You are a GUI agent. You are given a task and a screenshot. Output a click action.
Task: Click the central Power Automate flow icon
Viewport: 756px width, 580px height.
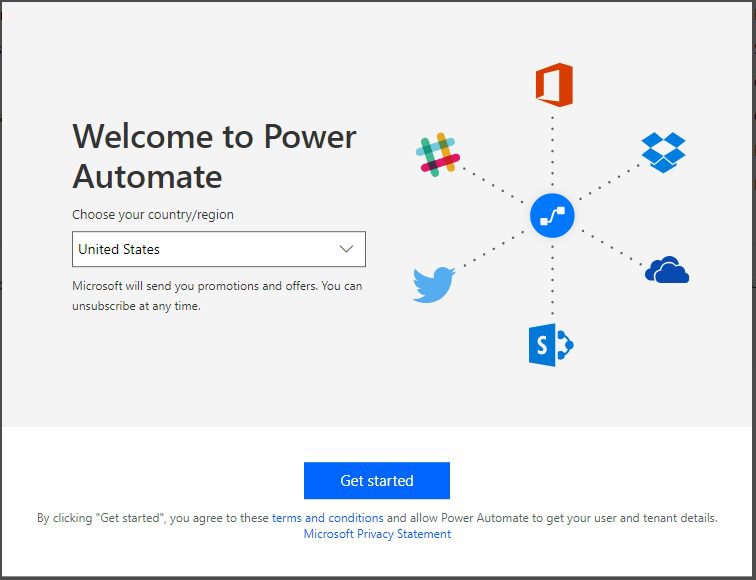click(x=552, y=215)
